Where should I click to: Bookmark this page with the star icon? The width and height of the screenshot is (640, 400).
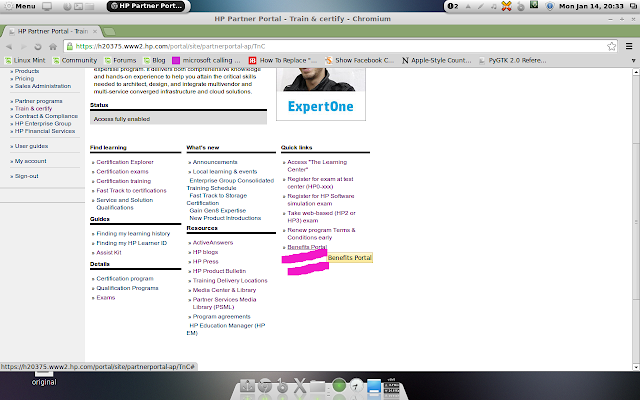[x=611, y=46]
